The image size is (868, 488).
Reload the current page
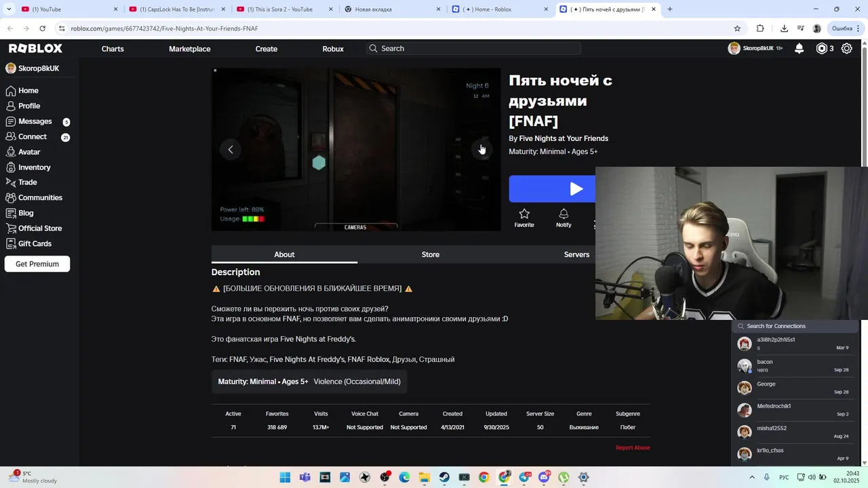[42, 28]
